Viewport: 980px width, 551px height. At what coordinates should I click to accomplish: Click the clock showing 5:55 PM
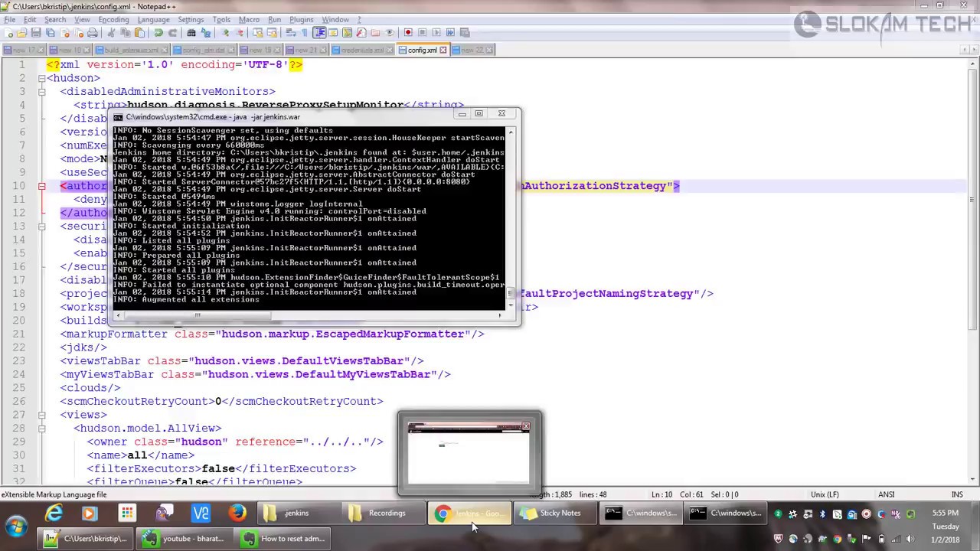945,513
